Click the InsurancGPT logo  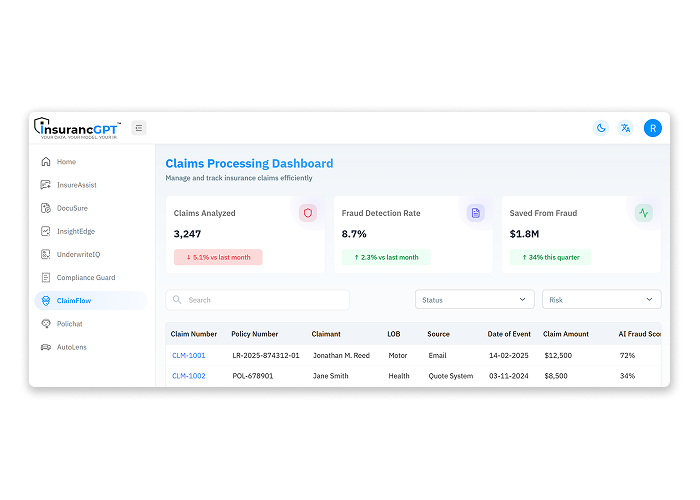tap(78, 128)
